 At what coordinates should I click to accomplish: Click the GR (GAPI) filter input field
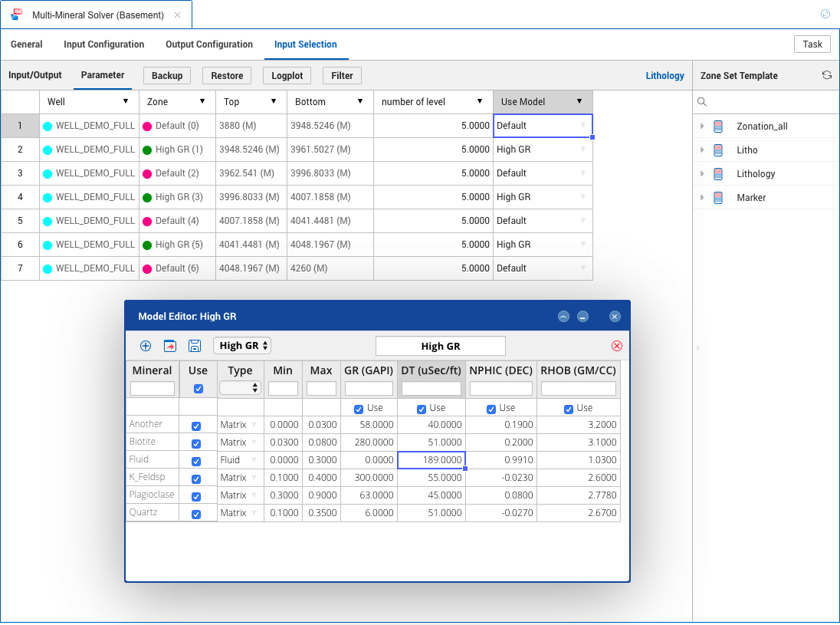click(369, 388)
